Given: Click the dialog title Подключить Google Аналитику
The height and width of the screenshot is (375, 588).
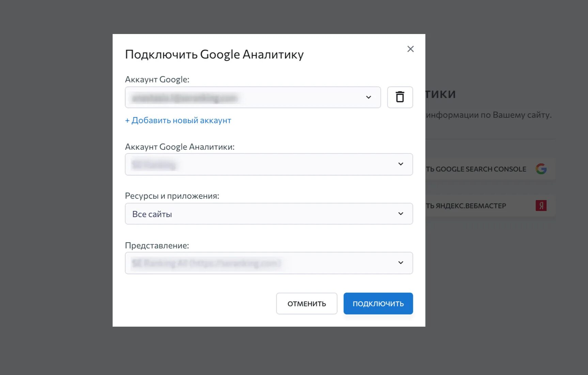Looking at the screenshot, I should pyautogui.click(x=214, y=54).
